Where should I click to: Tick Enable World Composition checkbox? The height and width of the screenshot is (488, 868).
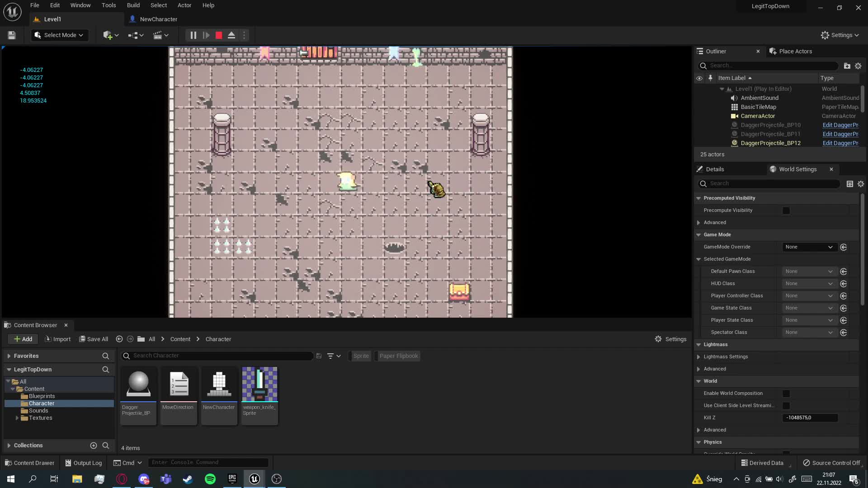point(786,394)
